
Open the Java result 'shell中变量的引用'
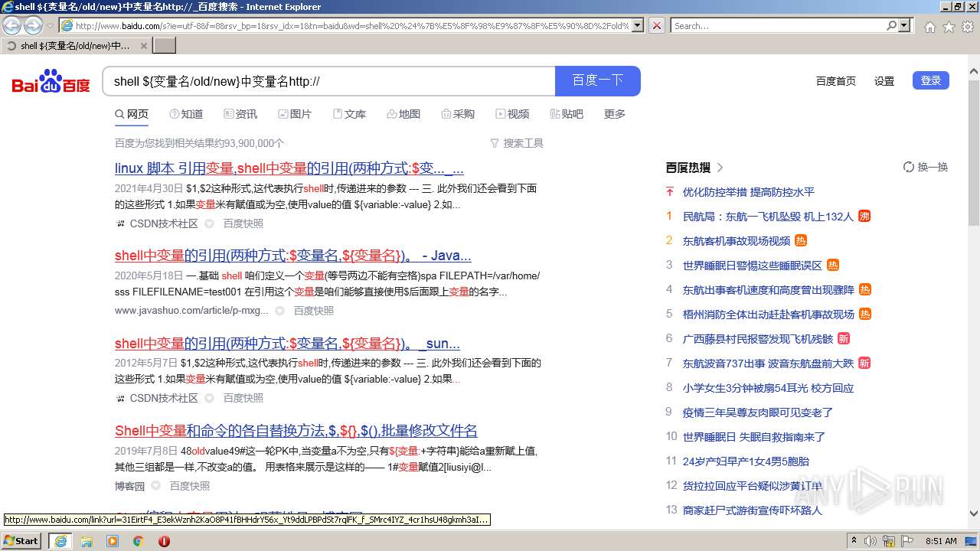pos(293,256)
